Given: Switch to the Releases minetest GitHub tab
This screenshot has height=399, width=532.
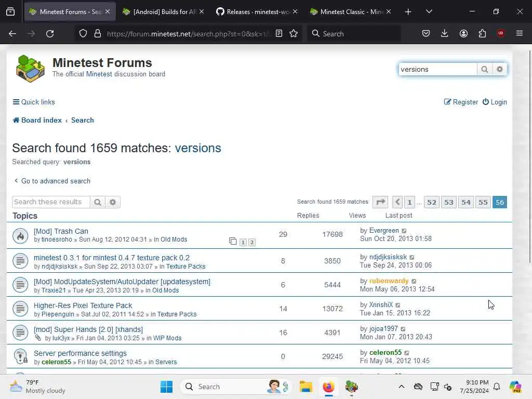Looking at the screenshot, I should pos(257,12).
